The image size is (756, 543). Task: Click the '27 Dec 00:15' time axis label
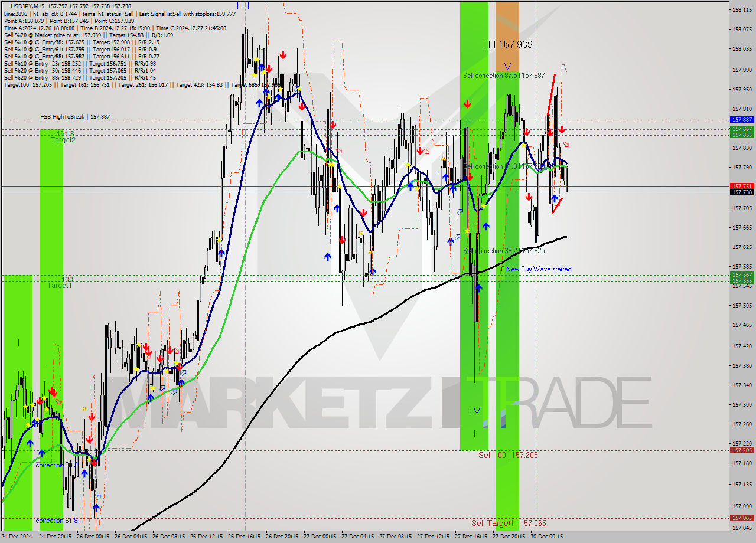320,537
